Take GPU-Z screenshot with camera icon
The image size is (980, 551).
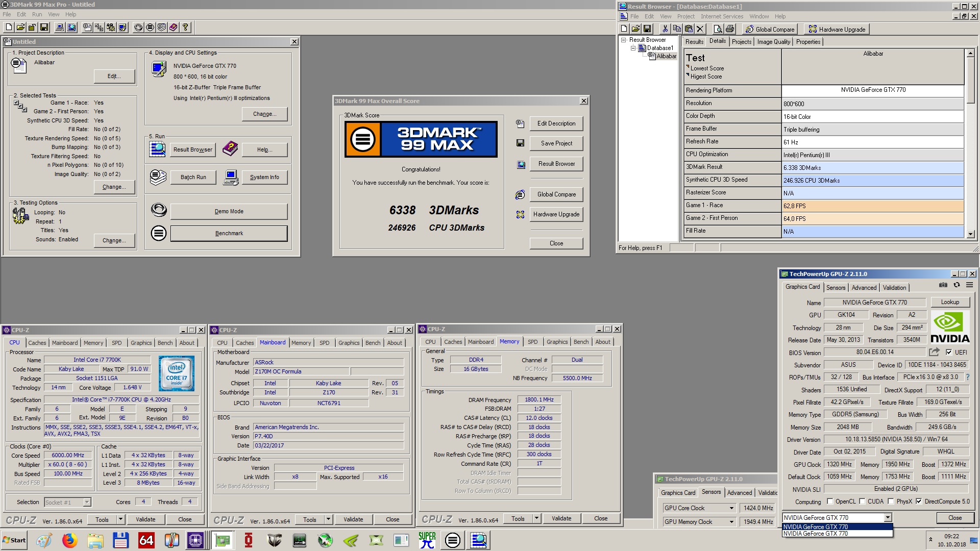click(x=943, y=285)
